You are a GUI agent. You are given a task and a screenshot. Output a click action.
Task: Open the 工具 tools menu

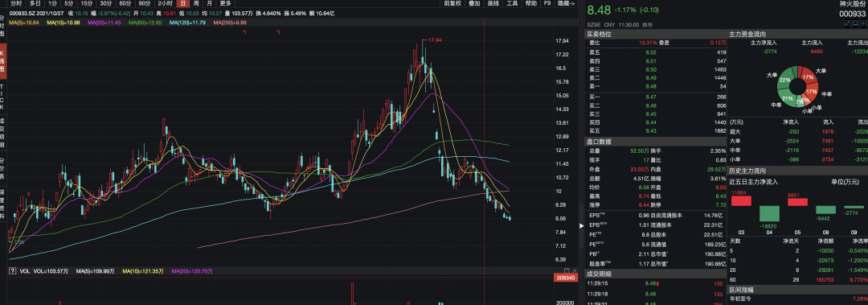(x=512, y=3)
